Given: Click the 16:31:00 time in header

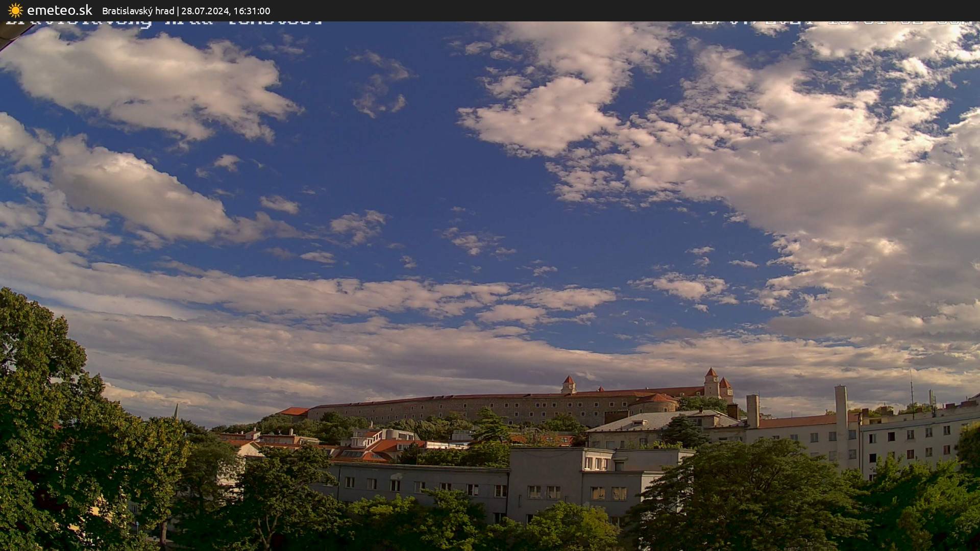Looking at the screenshot, I should (252, 11).
